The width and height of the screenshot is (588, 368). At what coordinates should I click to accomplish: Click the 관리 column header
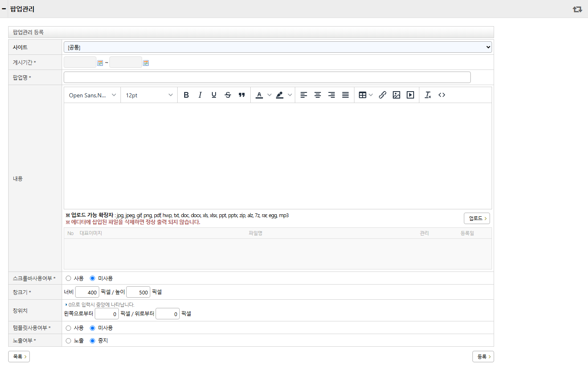[424, 233]
